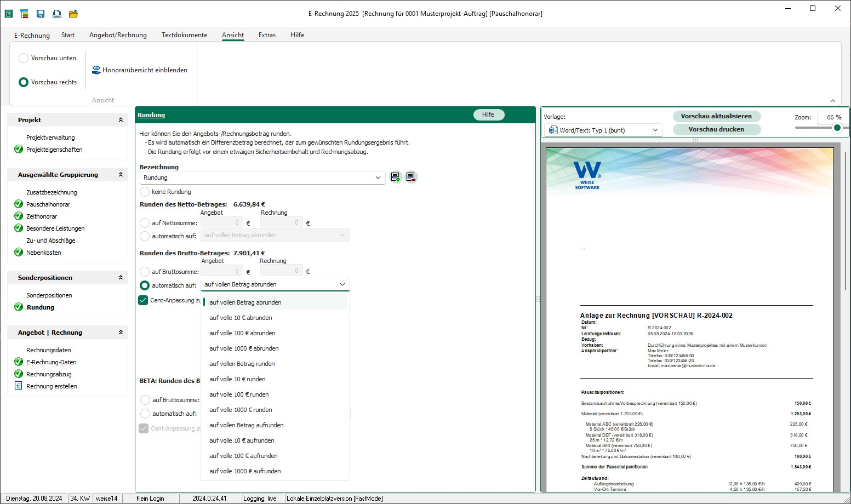Select auf volle 1000 € aufrunden
The image size is (851, 504).
(x=275, y=471)
